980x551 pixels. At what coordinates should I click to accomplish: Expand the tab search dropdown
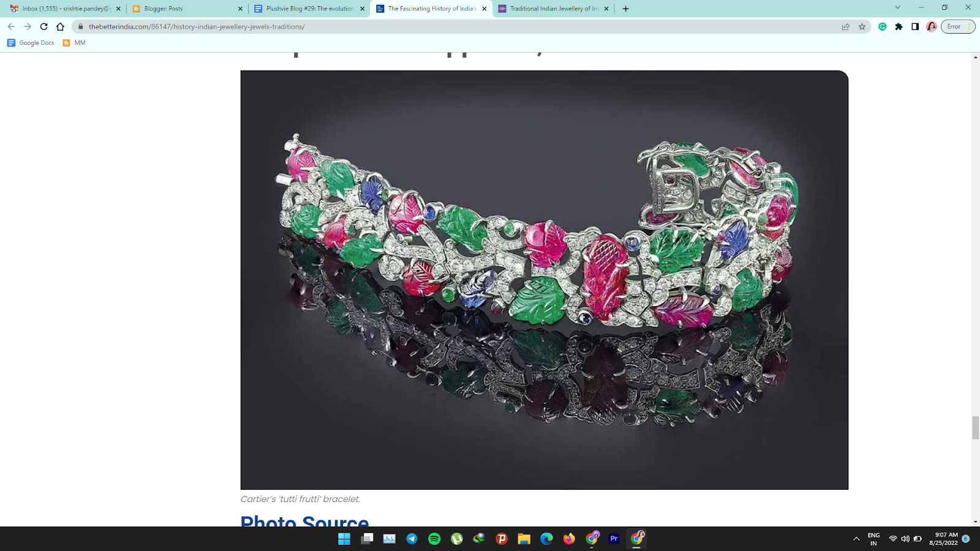click(x=898, y=8)
